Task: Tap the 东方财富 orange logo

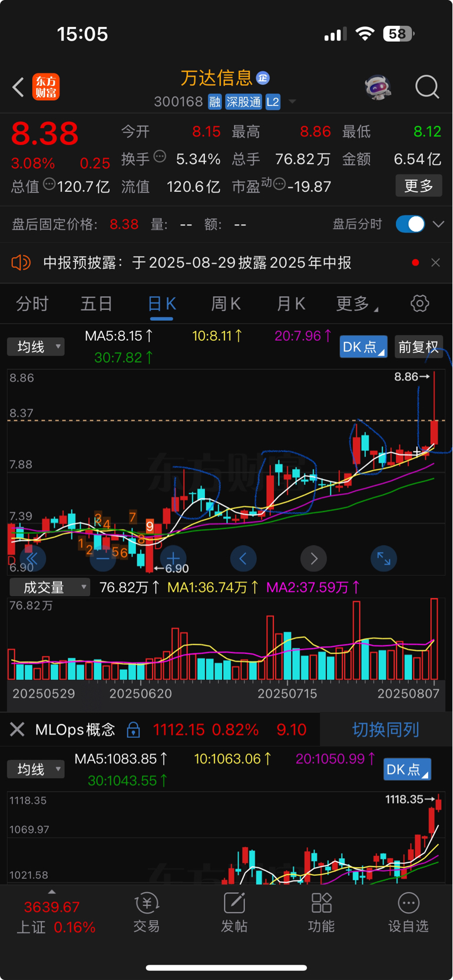Action: click(x=45, y=87)
